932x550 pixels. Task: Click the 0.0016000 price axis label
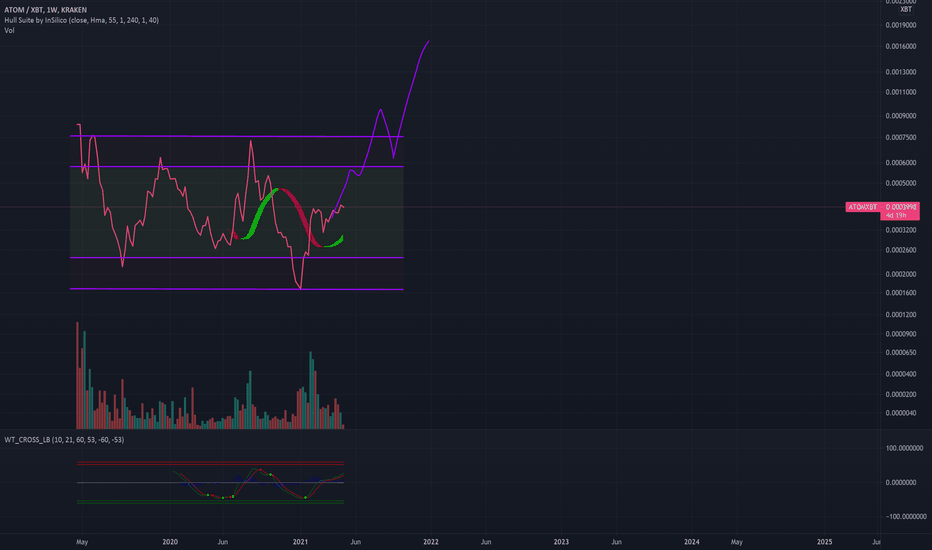[x=900, y=46]
